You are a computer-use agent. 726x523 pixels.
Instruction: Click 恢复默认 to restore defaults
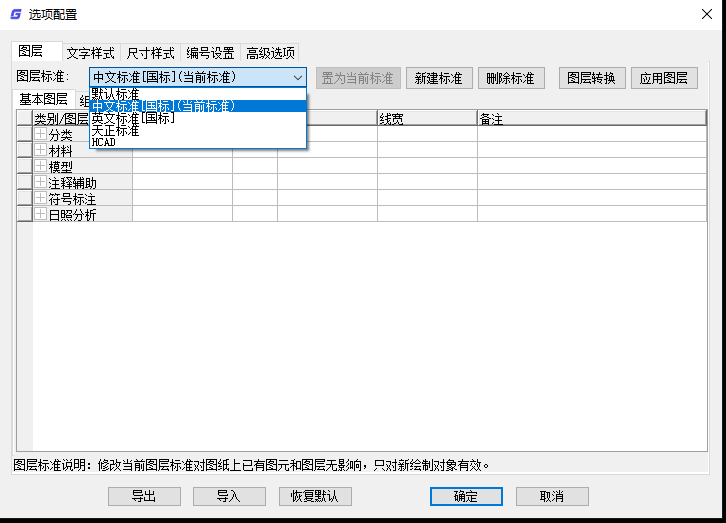click(x=315, y=496)
